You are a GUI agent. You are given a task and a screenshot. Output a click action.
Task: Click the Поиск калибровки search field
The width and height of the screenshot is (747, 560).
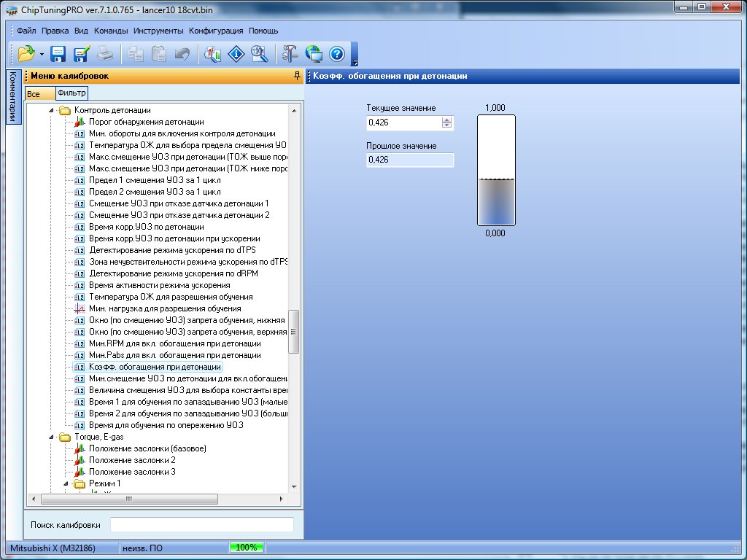(x=201, y=525)
